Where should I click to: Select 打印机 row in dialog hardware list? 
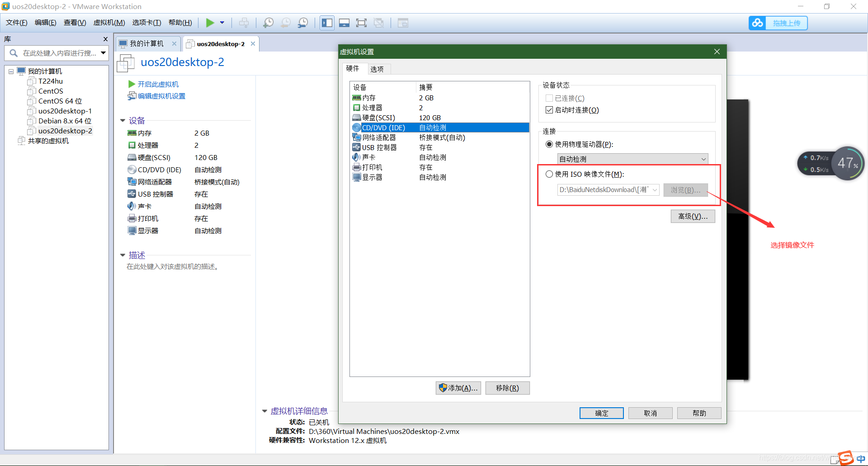tap(439, 168)
